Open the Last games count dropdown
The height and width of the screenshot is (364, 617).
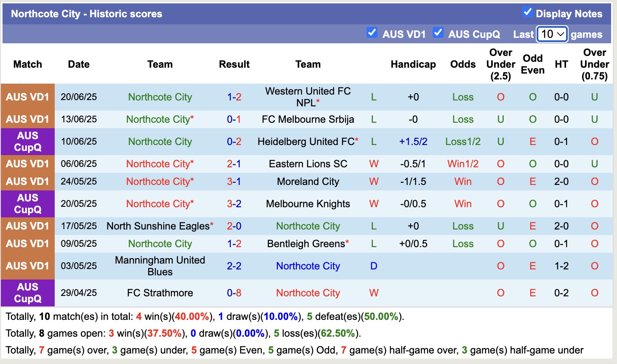pyautogui.click(x=552, y=34)
